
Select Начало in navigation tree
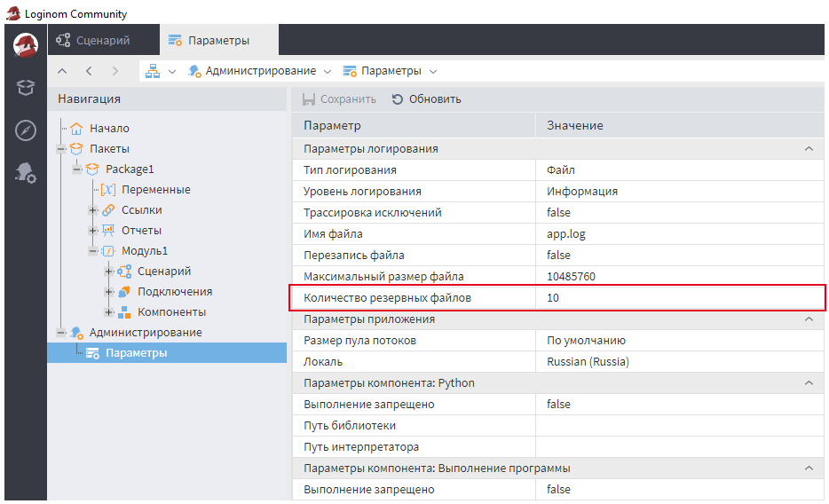(x=109, y=129)
